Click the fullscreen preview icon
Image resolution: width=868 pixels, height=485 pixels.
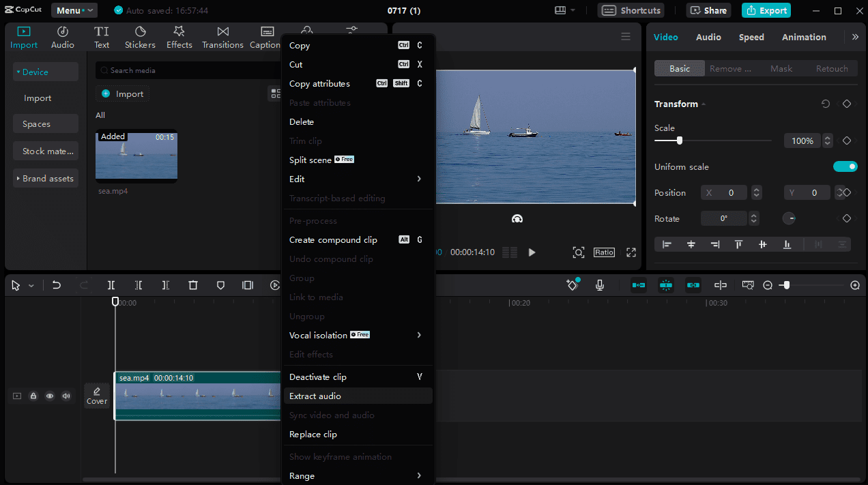click(x=631, y=252)
